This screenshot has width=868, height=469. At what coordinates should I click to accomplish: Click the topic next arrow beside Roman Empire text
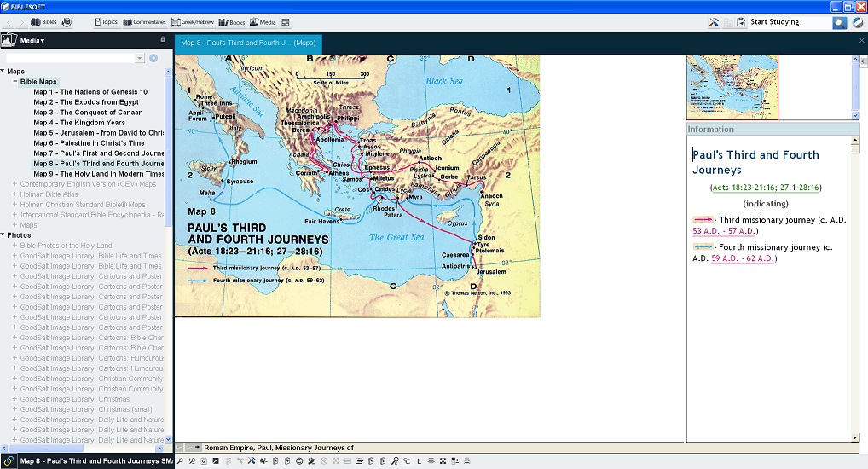[197, 448]
